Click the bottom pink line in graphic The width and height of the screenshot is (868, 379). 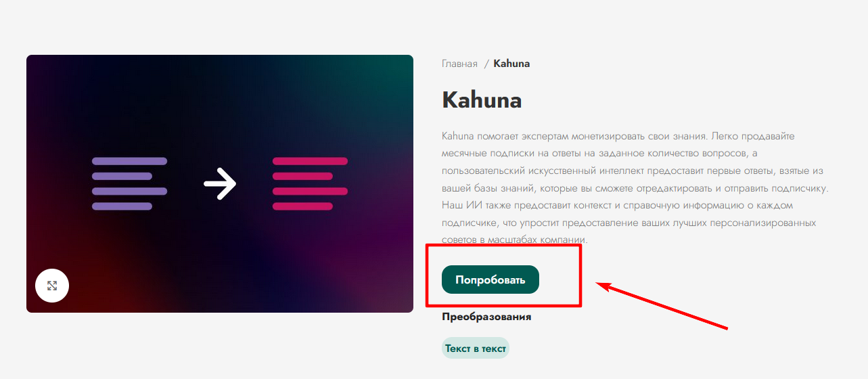click(302, 206)
